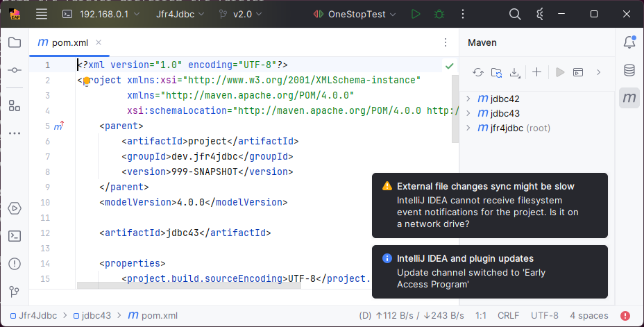Change file encoding UTF-8 in status bar
Viewport: 644px width, 327px height.
[544, 315]
